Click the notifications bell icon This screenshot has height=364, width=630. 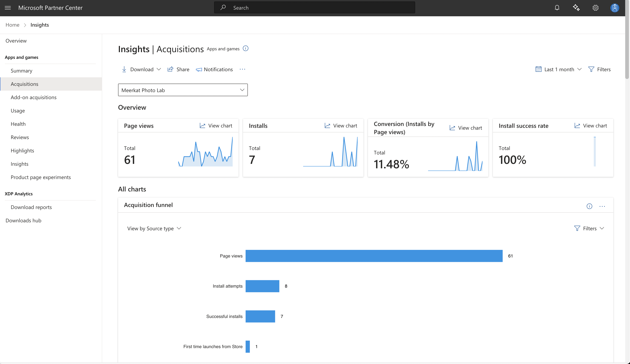557,8
